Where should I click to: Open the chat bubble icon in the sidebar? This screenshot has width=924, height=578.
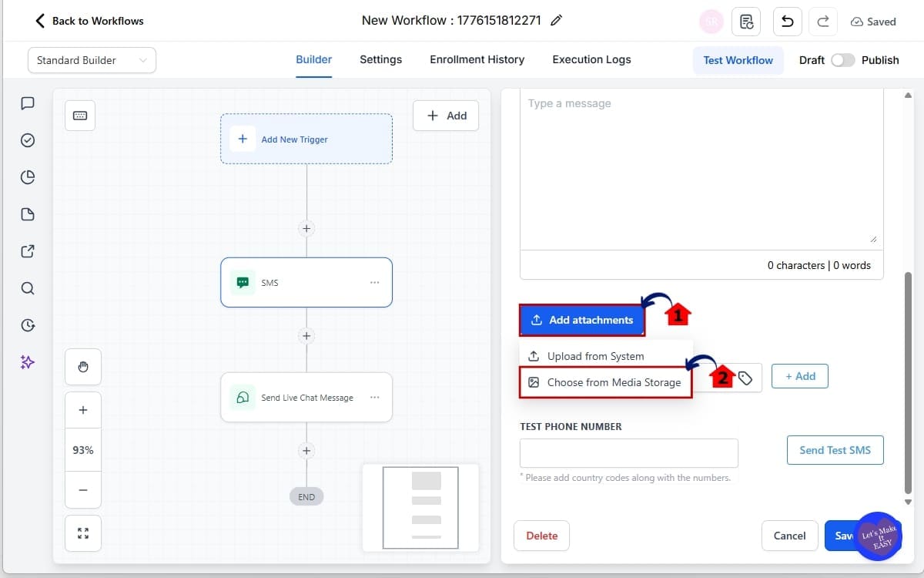point(28,102)
